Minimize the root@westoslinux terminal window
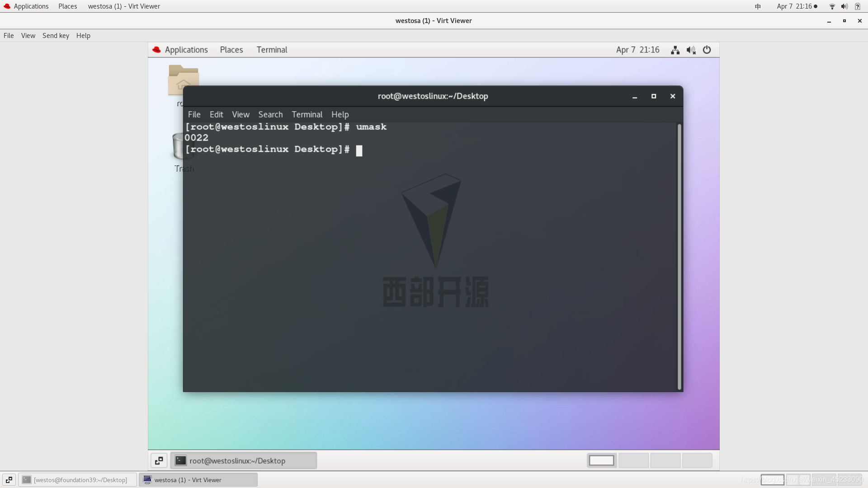This screenshot has width=868, height=488. [x=635, y=97]
